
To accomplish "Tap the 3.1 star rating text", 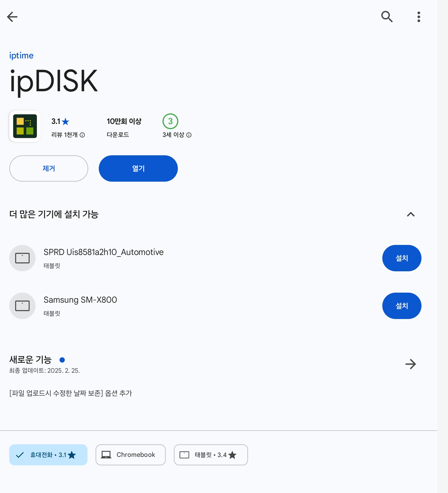I will point(60,121).
